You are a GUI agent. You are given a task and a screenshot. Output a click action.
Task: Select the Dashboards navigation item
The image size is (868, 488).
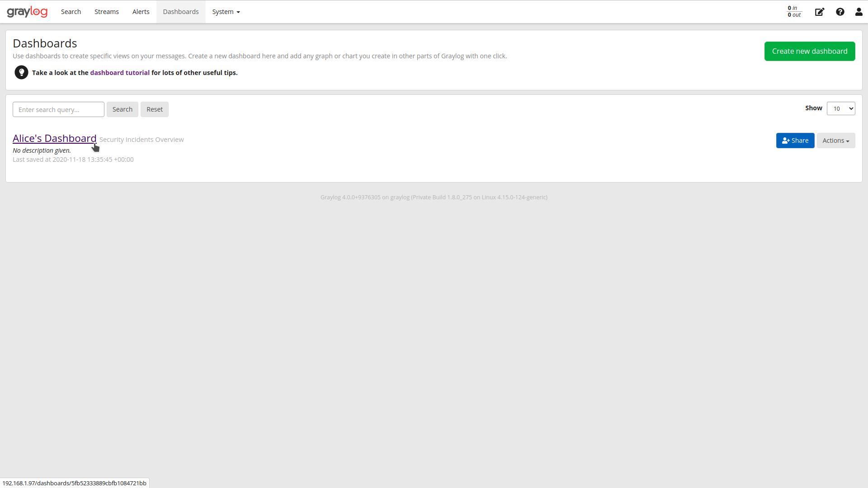180,12
